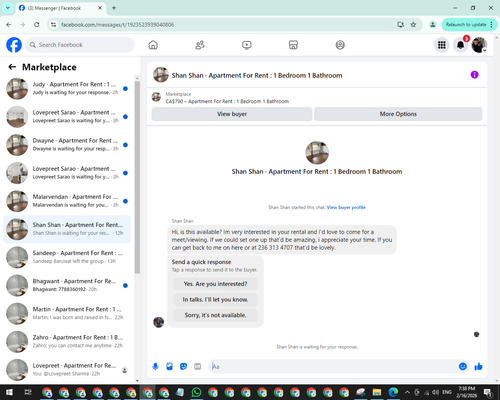This screenshot has width=500, height=400.
Task: Open the Friends icon in top navigation
Action: tap(200, 45)
